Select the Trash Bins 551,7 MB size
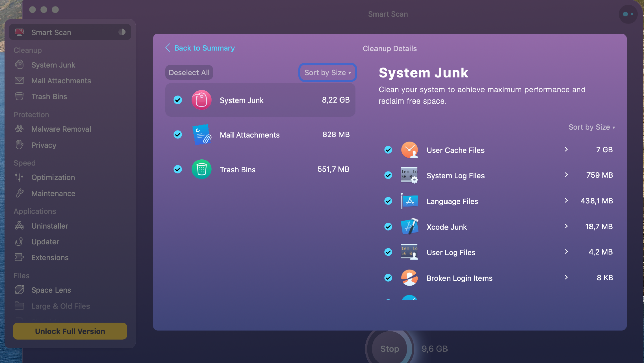This screenshot has width=644, height=363. pos(333,169)
